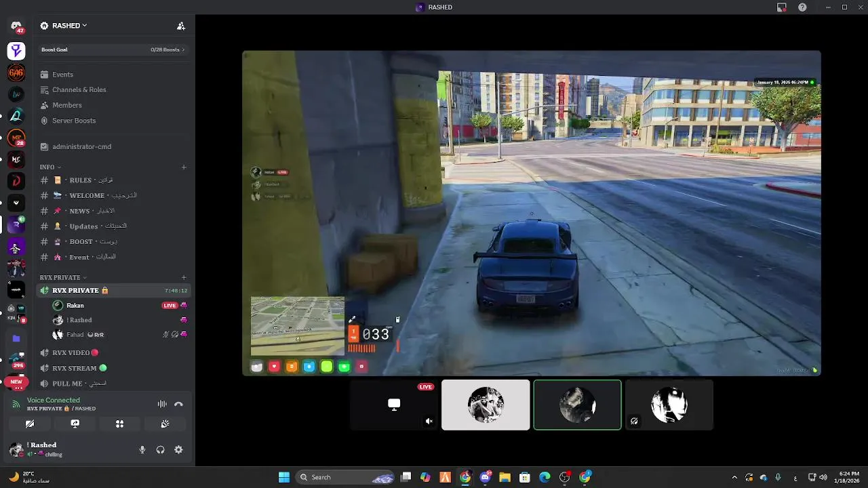
Task: Open volume control in system tray
Action: click(x=823, y=477)
